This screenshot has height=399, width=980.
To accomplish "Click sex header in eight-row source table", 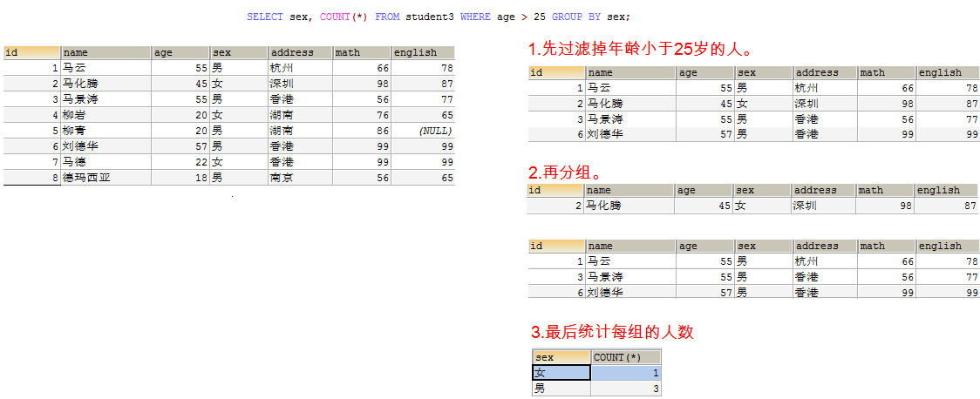I will (x=239, y=52).
